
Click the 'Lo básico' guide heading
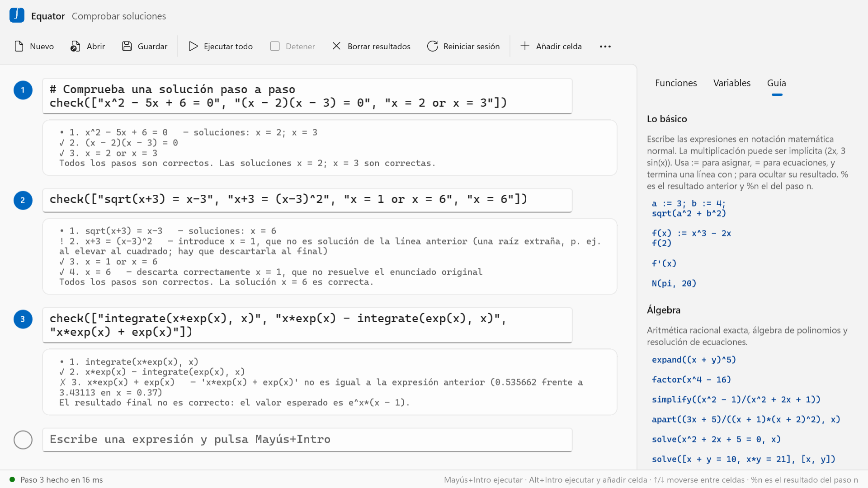click(667, 119)
